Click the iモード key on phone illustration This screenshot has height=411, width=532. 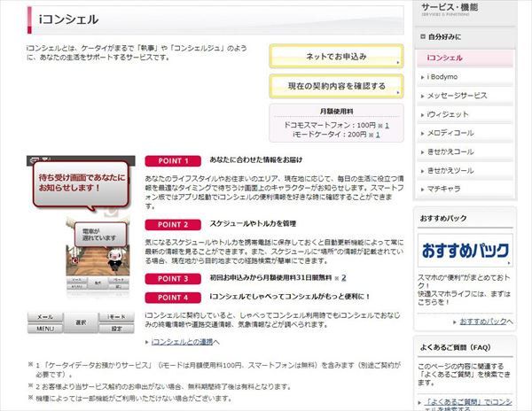point(116,317)
